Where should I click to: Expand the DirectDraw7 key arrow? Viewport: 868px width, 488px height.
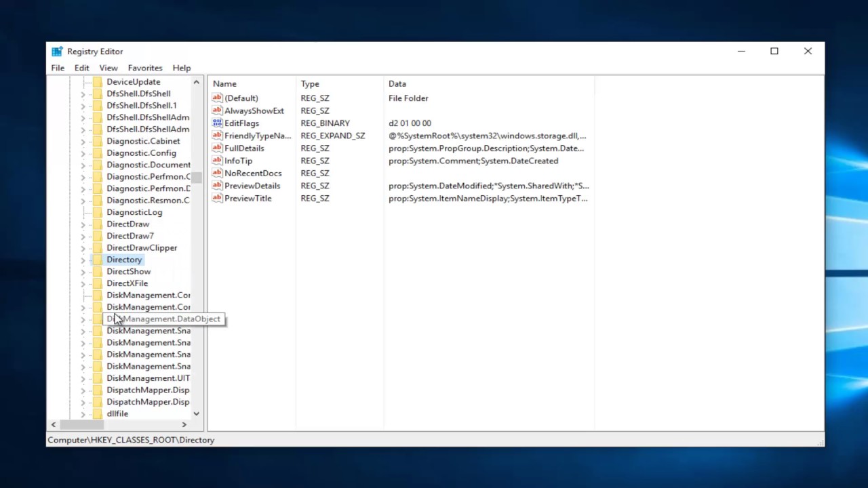[x=83, y=237]
